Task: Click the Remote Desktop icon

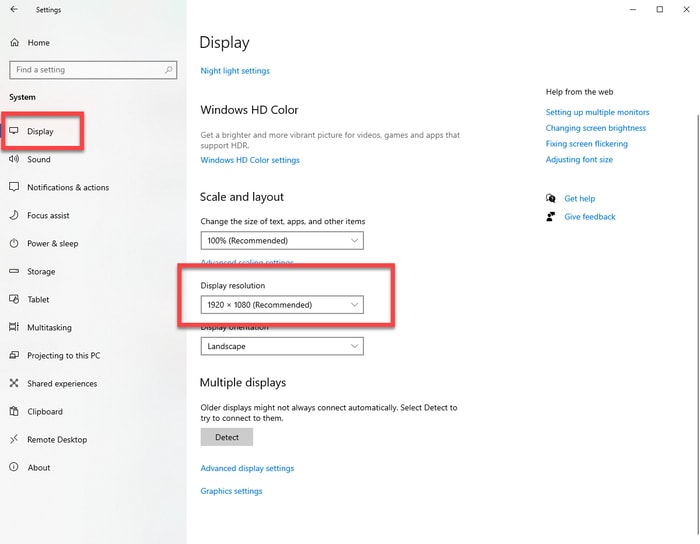Action: [14, 439]
